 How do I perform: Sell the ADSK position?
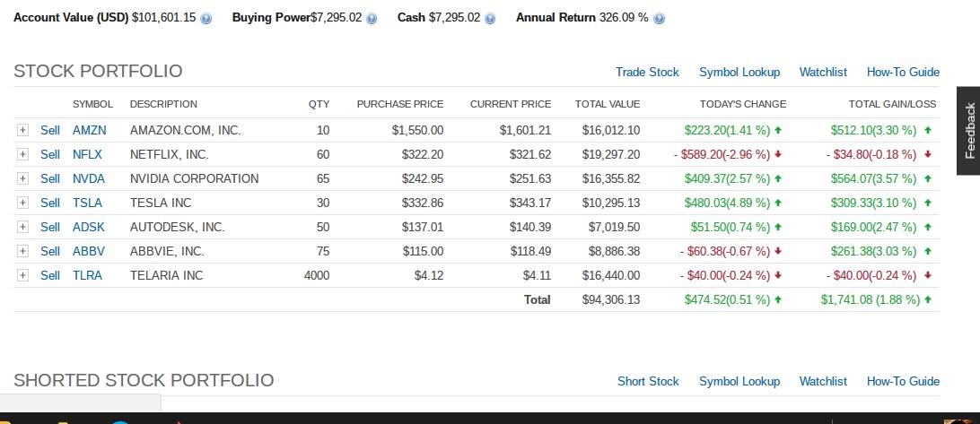50,227
